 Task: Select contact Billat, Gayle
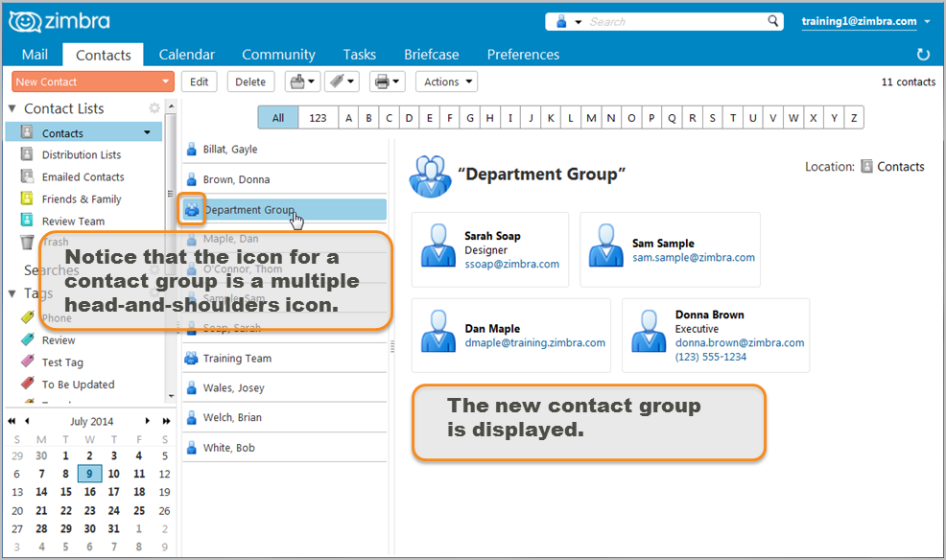(x=285, y=149)
